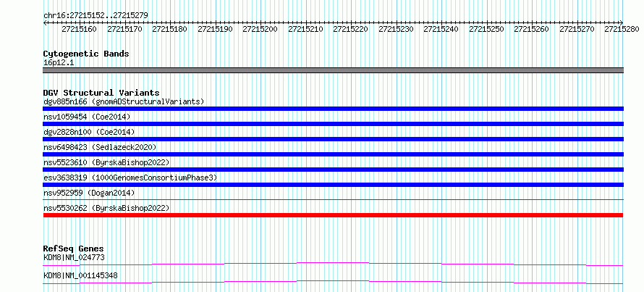Click the KDM8|NM_024773 transcript label
Screen dimensions: 644x292
point(74,258)
